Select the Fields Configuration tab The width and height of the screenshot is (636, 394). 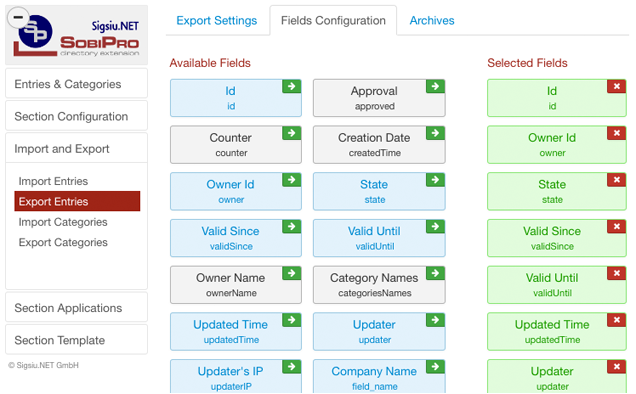point(333,21)
